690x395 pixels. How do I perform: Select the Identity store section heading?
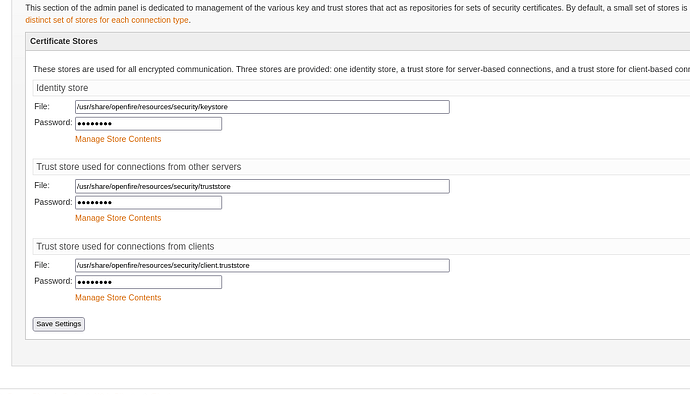pos(62,88)
